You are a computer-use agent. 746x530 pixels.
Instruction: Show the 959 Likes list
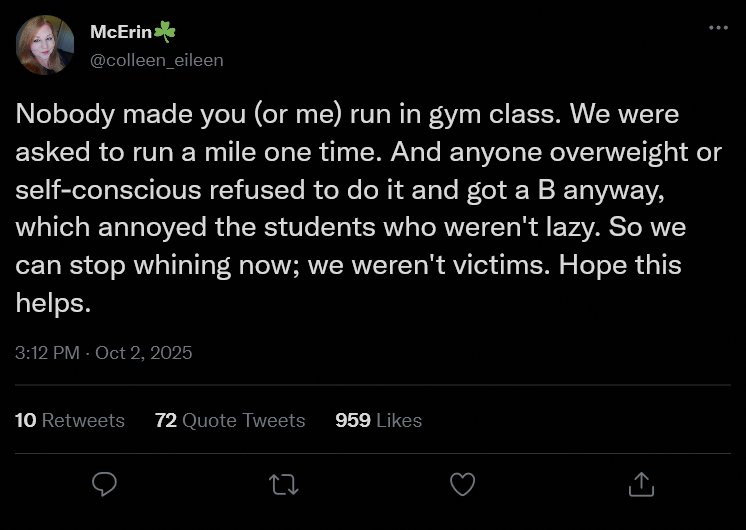378,420
